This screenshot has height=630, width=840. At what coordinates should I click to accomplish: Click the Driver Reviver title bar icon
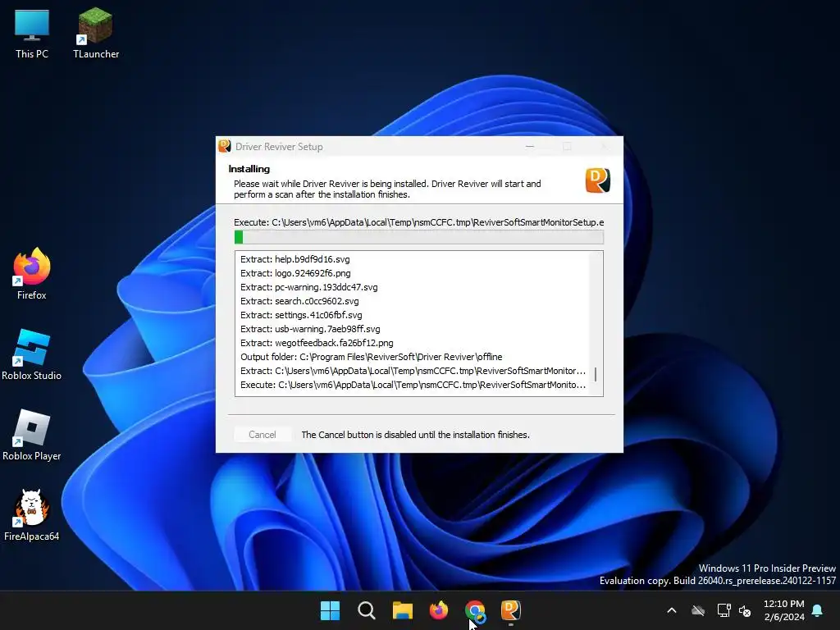point(225,146)
